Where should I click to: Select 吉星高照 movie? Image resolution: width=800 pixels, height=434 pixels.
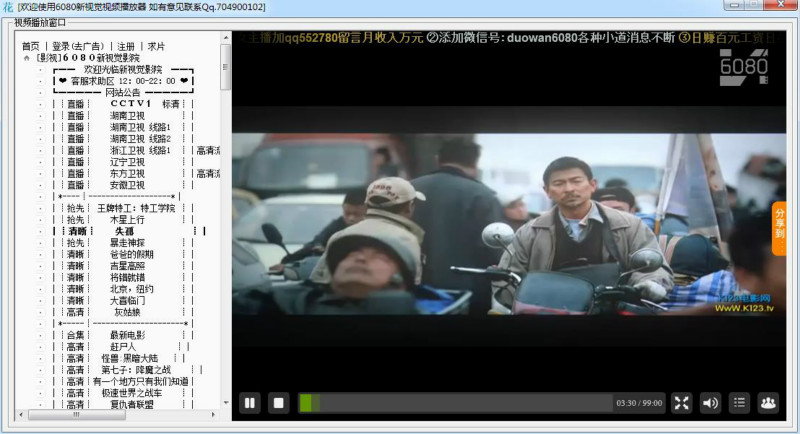point(123,266)
